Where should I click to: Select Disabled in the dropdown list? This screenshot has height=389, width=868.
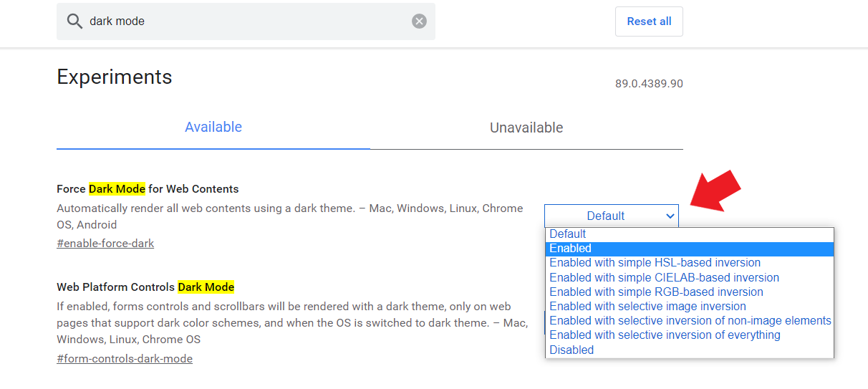pyautogui.click(x=572, y=350)
